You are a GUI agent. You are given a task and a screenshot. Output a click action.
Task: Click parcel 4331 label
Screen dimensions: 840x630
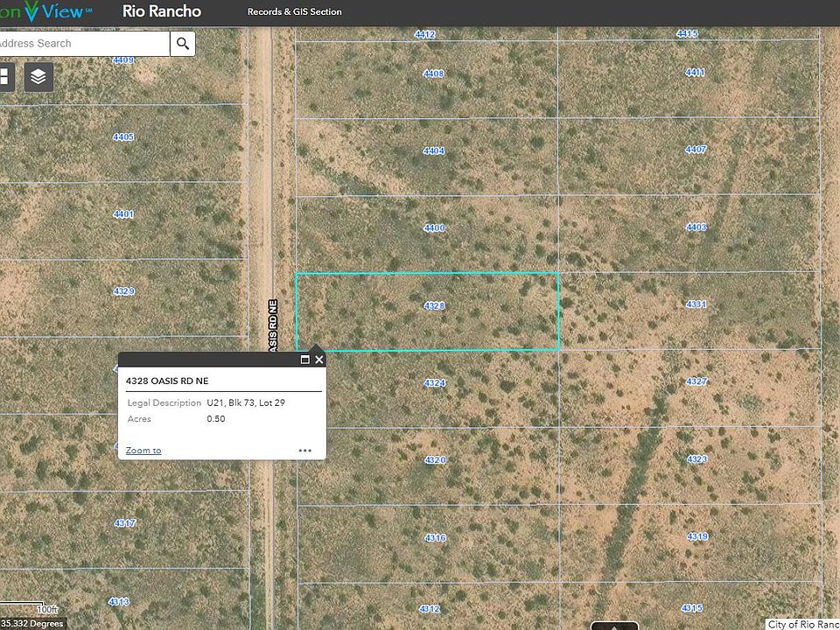click(x=696, y=304)
